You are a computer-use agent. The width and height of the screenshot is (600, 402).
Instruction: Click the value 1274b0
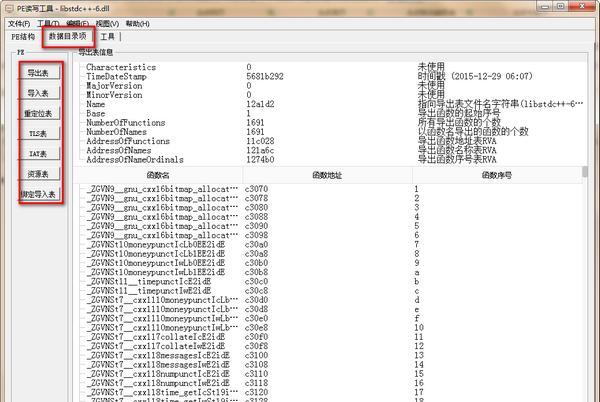coord(260,159)
